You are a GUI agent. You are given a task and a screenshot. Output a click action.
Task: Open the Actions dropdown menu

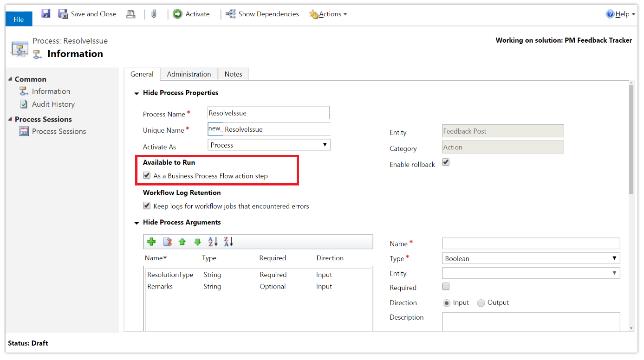[328, 14]
